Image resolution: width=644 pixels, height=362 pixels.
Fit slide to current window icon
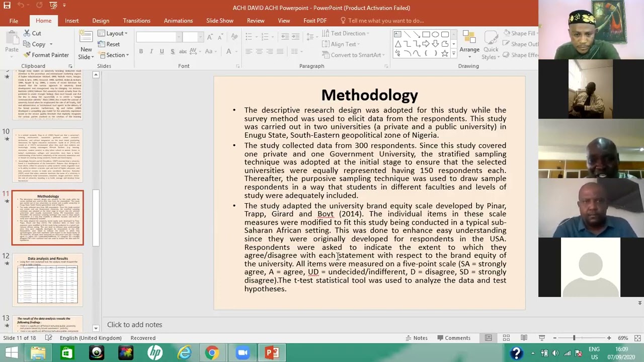(637, 338)
